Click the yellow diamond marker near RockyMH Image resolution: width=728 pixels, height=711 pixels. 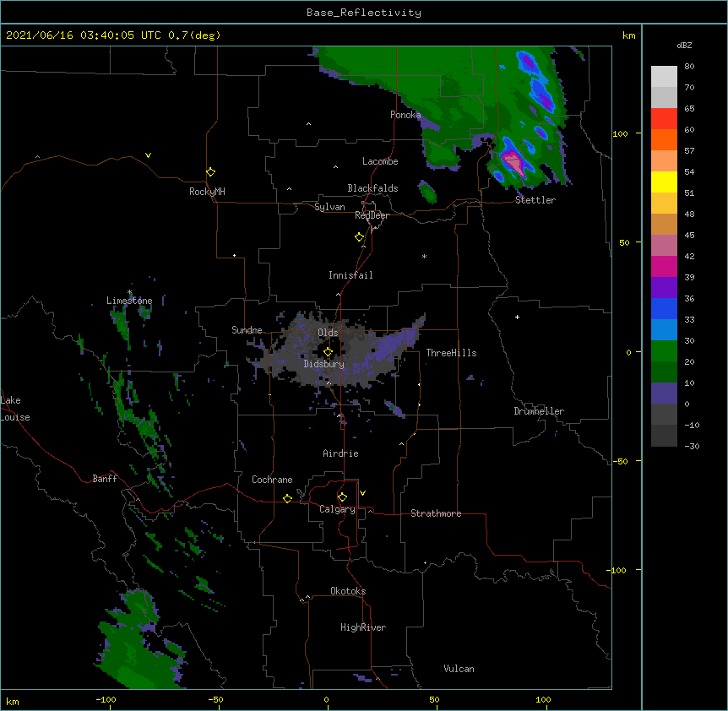pyautogui.click(x=210, y=172)
